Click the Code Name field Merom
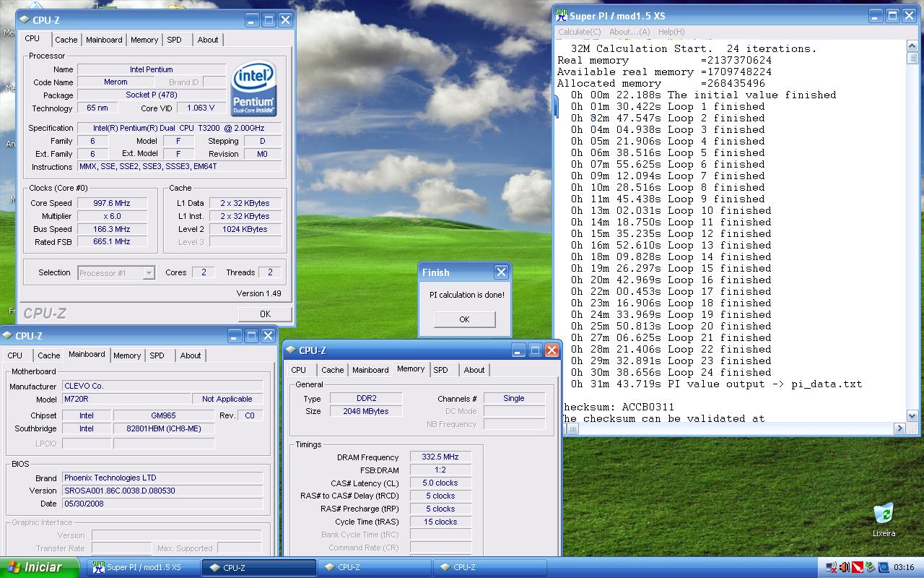The width and height of the screenshot is (924, 578). click(x=115, y=82)
